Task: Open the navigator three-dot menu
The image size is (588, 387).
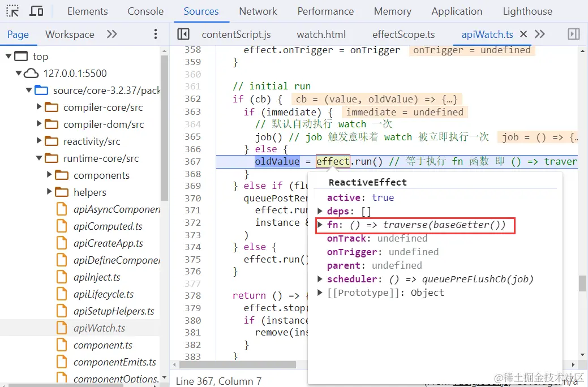Action: coord(156,34)
